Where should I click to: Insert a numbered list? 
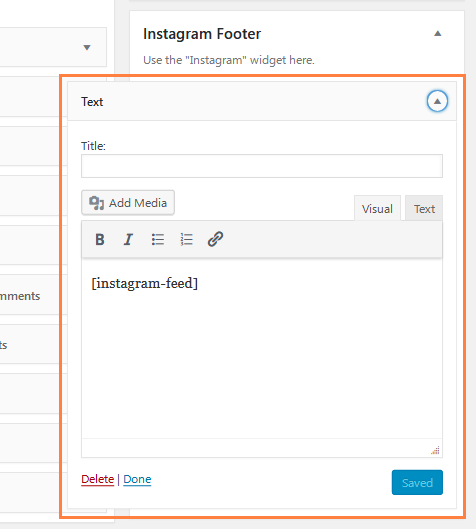point(186,240)
